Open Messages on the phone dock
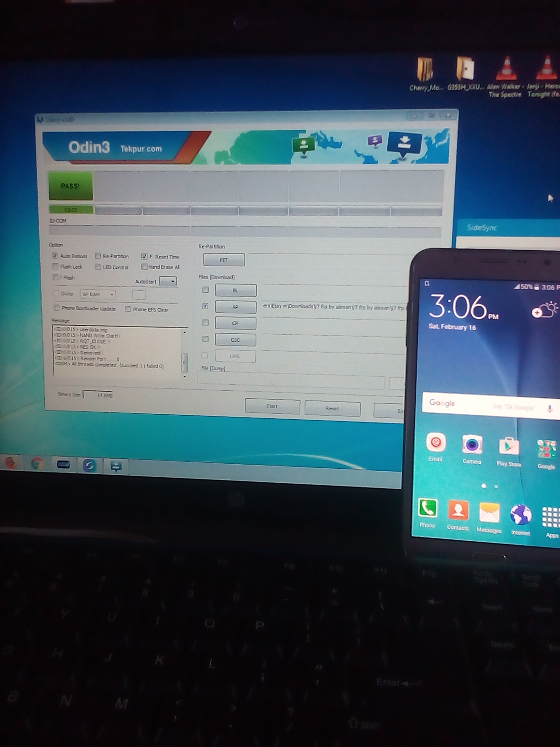The image size is (560, 747). pos(489,517)
